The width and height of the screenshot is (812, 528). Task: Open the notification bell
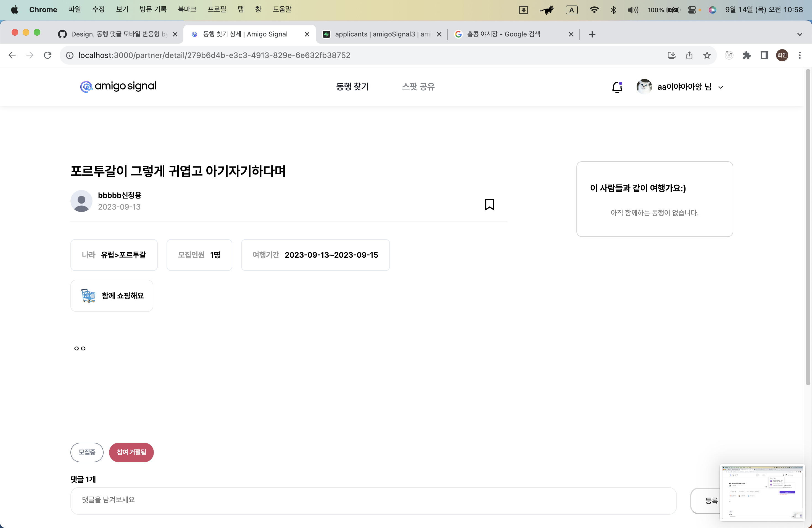point(617,87)
